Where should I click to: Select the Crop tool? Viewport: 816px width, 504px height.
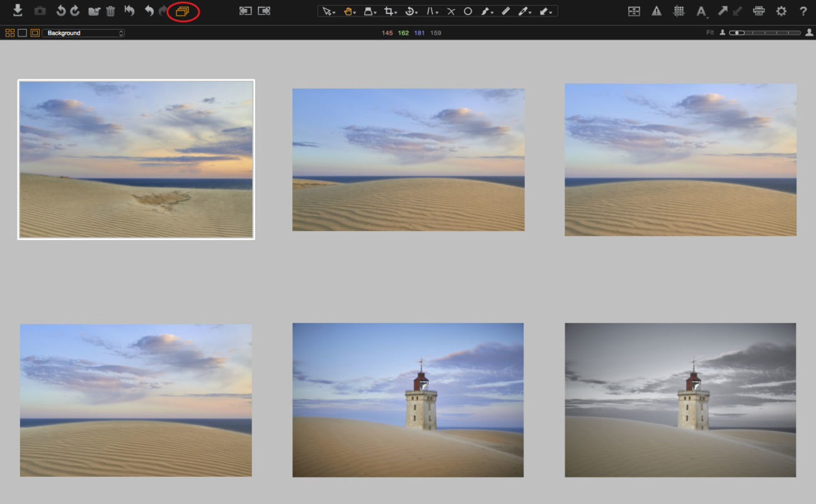click(389, 11)
